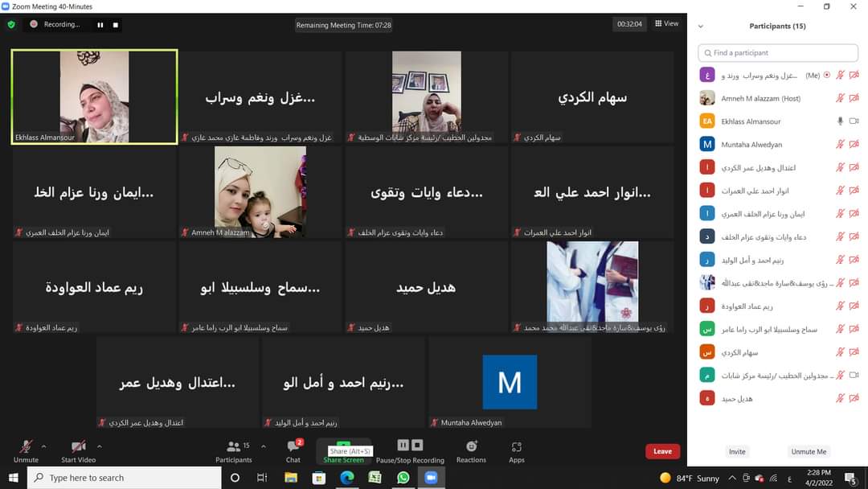The height and width of the screenshot is (489, 868).
Task: Expand audio options arrow beside Unmute
Action: pos(43,446)
